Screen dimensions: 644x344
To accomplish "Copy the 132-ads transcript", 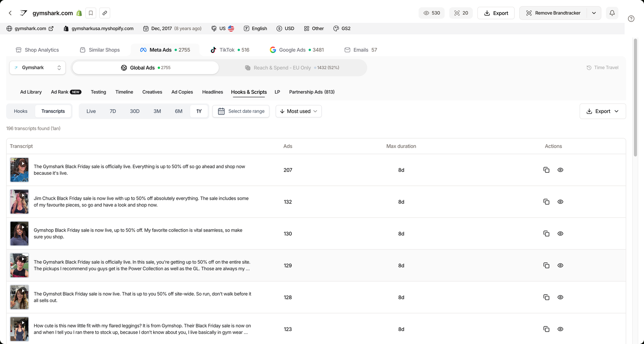I will coord(546,202).
